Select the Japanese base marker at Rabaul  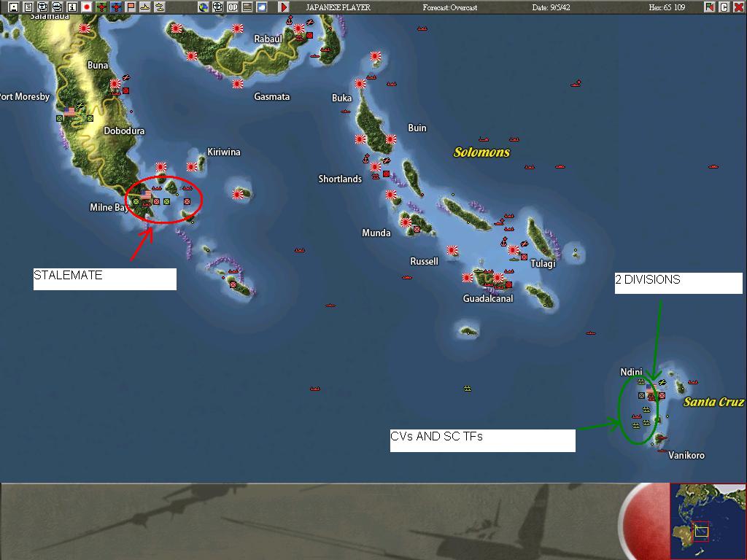tap(298, 28)
